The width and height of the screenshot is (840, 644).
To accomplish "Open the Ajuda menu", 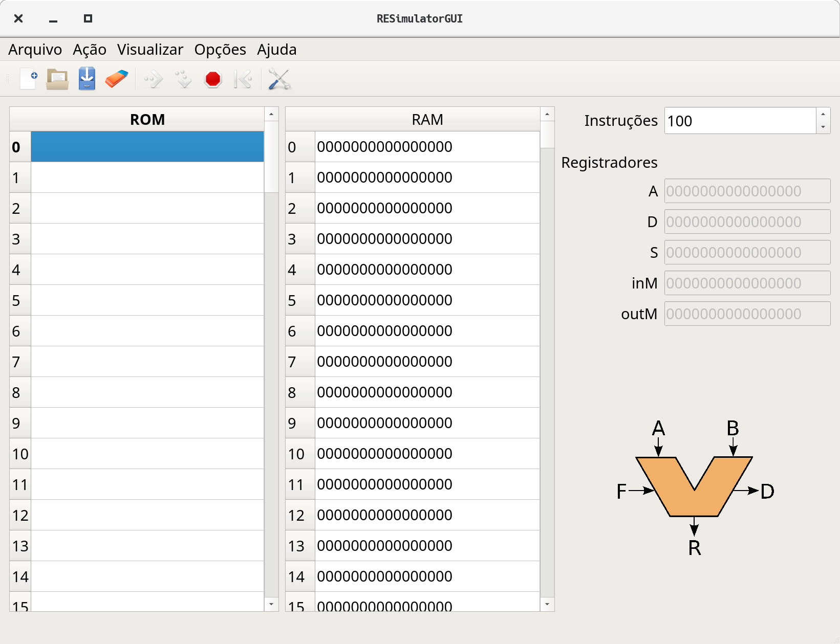I will pyautogui.click(x=276, y=50).
